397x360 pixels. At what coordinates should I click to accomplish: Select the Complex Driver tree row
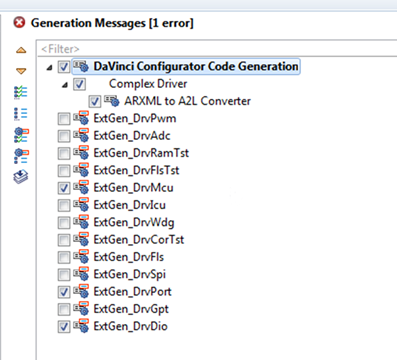(148, 84)
